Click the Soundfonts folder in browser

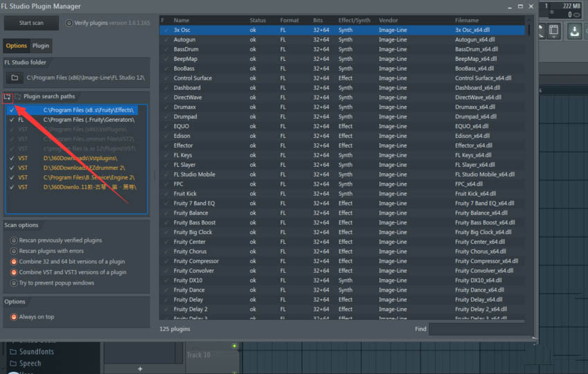pyautogui.click(x=36, y=352)
